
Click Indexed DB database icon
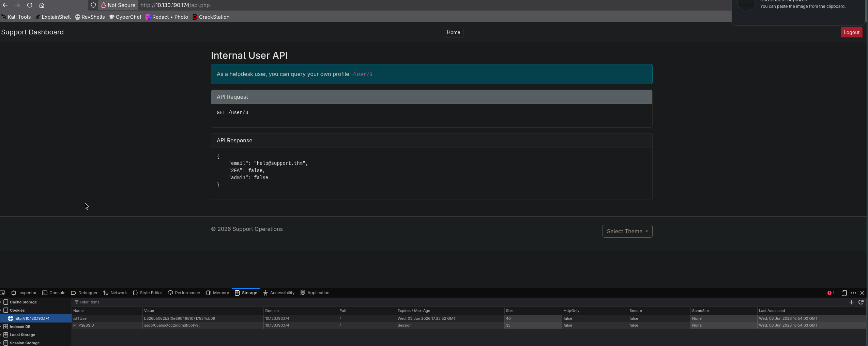pos(6,327)
